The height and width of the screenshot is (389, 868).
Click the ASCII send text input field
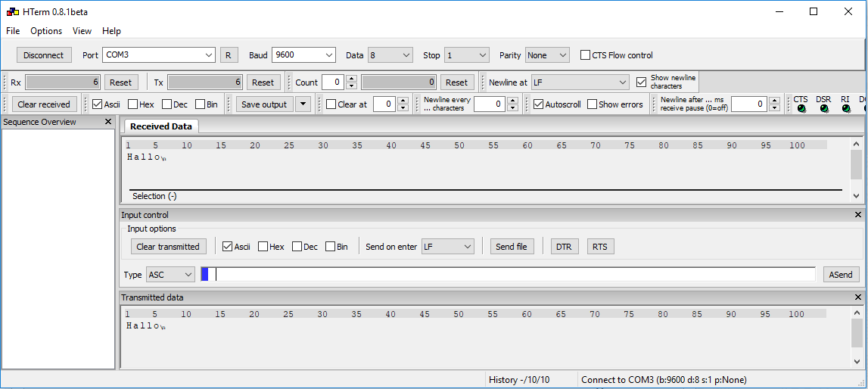509,275
